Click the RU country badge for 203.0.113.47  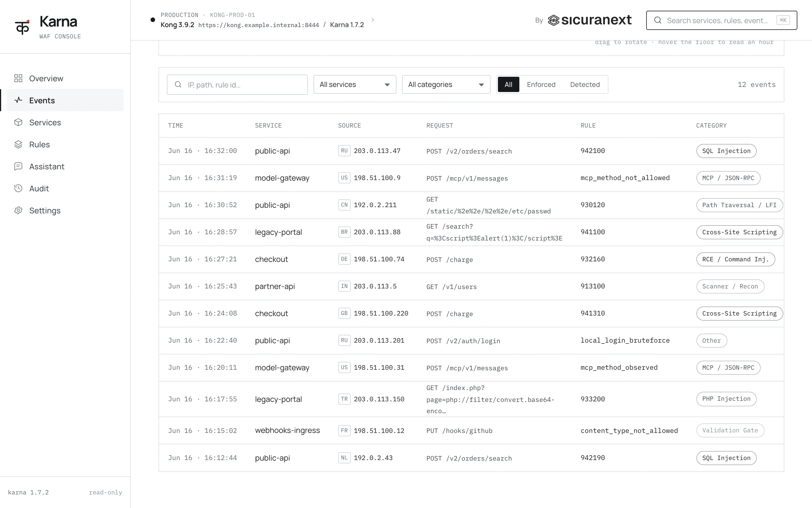point(344,151)
